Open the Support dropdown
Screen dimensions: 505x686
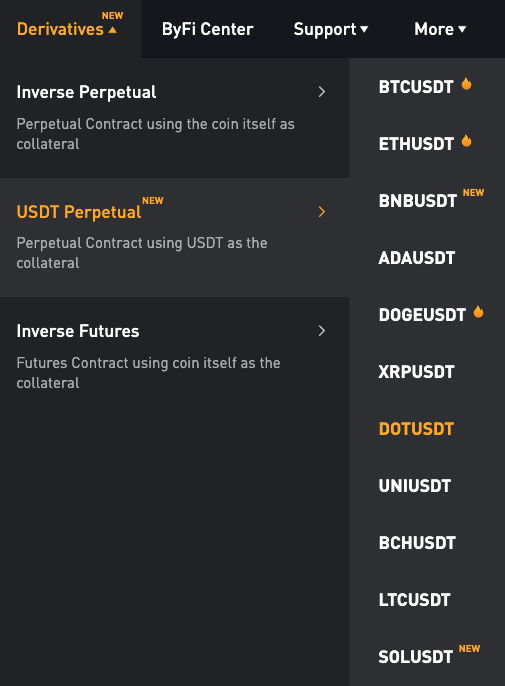click(331, 29)
